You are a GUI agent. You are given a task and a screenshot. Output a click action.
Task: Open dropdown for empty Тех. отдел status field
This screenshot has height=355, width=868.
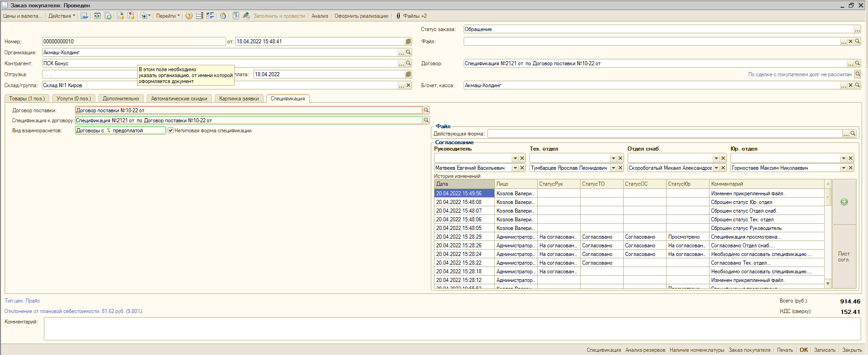[614, 158]
